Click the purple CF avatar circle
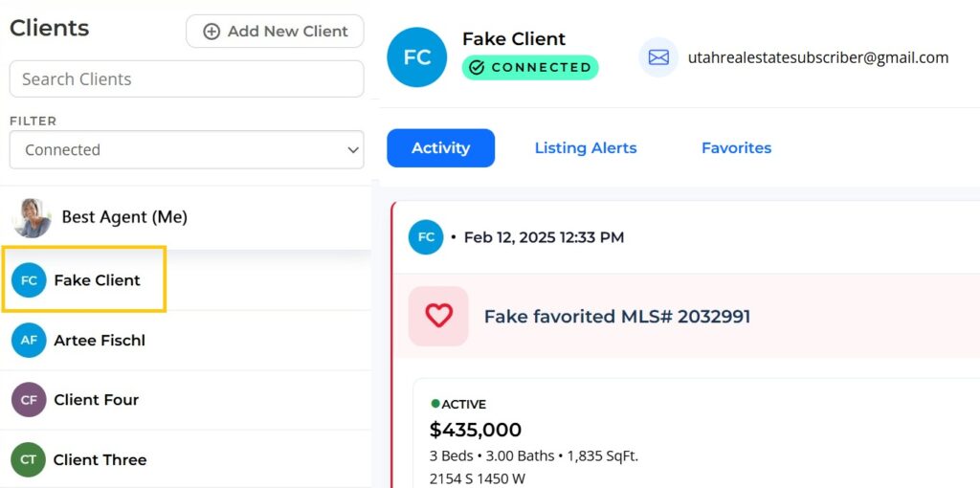980x488 pixels. coord(29,400)
